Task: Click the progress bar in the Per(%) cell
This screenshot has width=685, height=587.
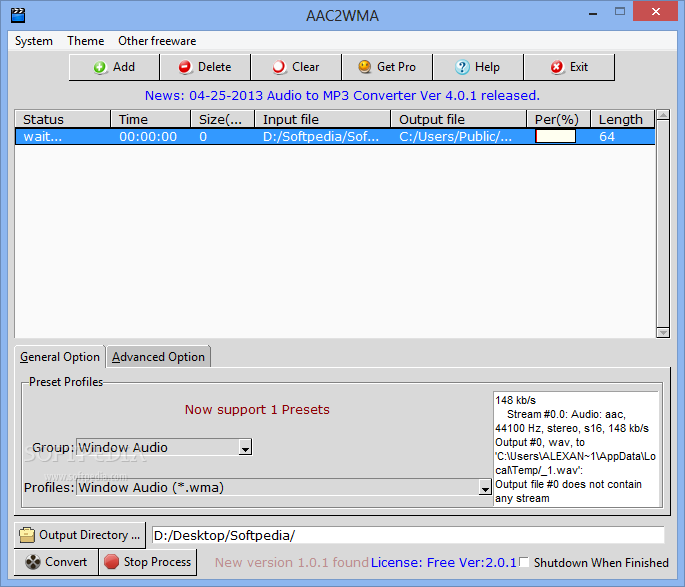Action: pos(555,137)
